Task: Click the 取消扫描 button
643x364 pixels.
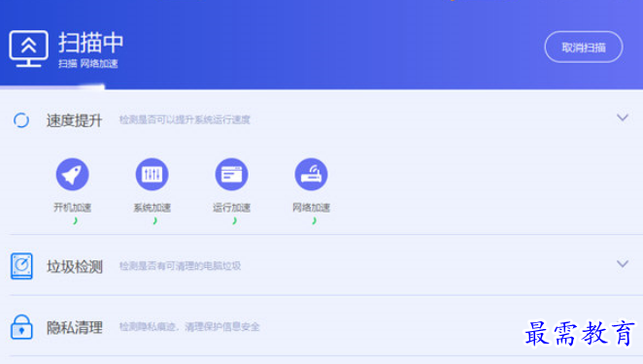Action: pyautogui.click(x=584, y=48)
